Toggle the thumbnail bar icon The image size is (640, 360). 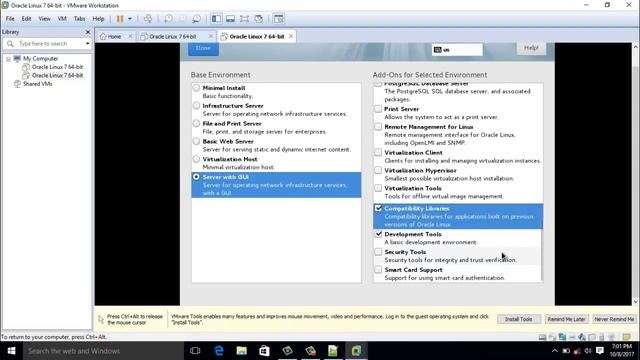pos(230,19)
